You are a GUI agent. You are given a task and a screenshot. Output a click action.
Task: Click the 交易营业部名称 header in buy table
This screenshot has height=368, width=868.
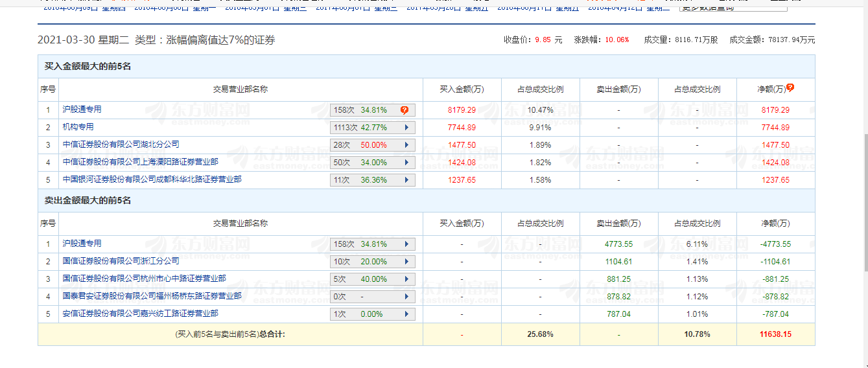tap(240, 89)
